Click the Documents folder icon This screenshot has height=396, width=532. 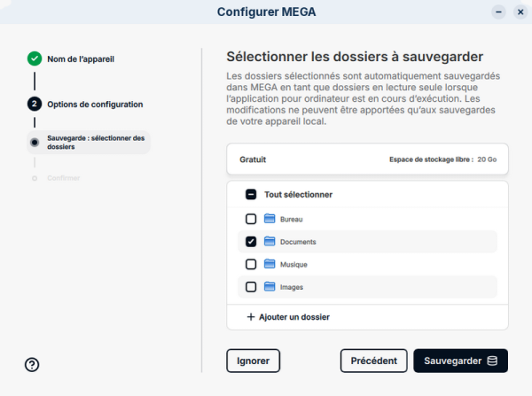tap(270, 241)
